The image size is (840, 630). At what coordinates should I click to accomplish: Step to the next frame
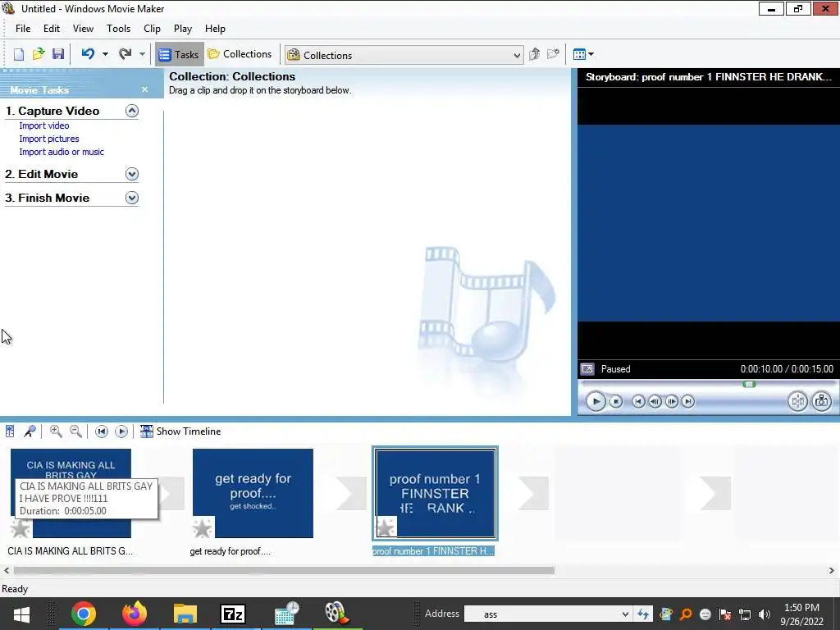pos(671,401)
